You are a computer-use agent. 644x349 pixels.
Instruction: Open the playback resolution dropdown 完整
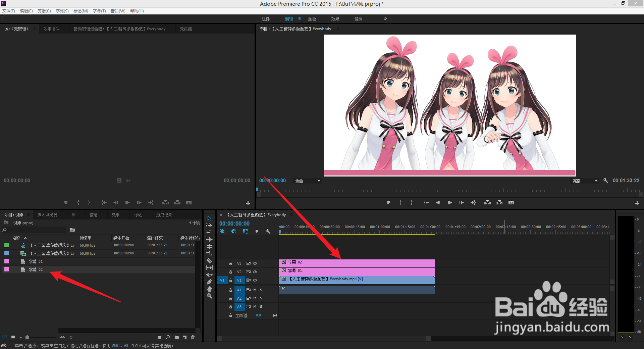click(x=585, y=181)
